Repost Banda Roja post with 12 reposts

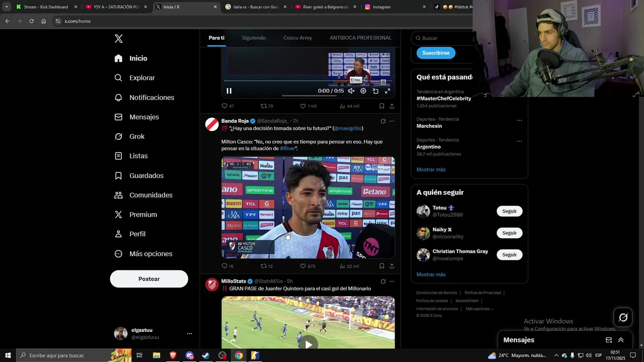point(267,266)
